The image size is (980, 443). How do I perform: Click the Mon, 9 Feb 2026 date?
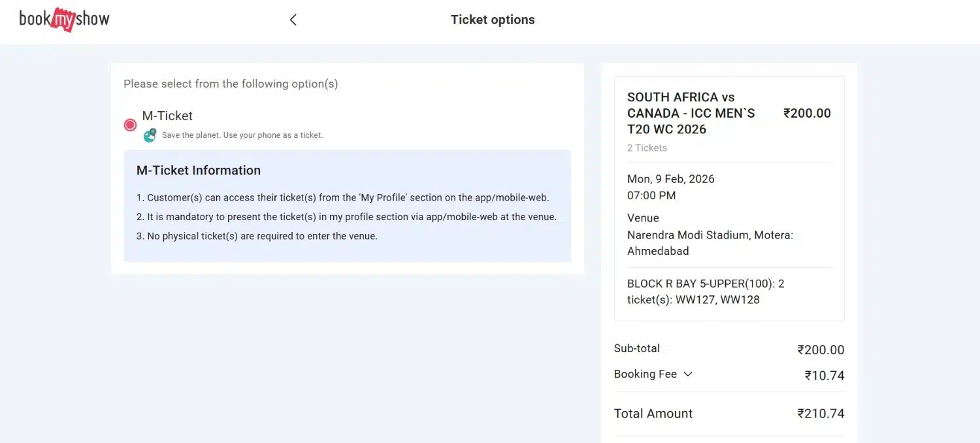[x=670, y=178]
